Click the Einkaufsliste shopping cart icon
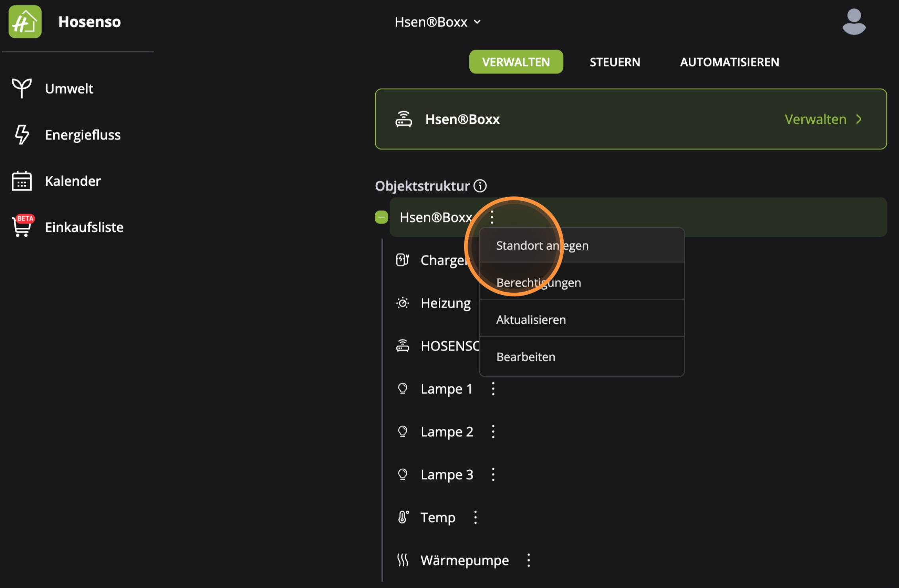The height and width of the screenshot is (588, 899). pos(21,227)
